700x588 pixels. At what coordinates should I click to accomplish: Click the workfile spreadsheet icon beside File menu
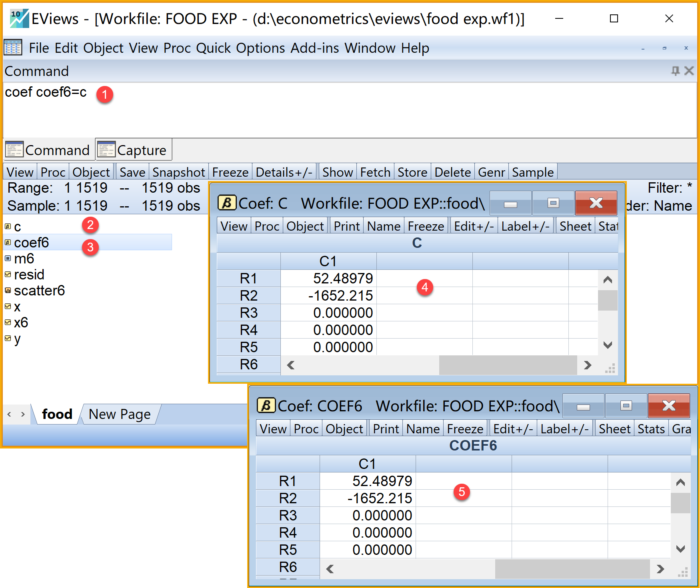pos(13,48)
